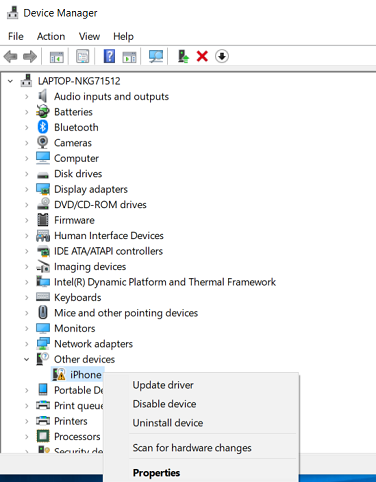The width and height of the screenshot is (376, 482).
Task: Click the Audio inputs speaker icon
Action: 43,96
